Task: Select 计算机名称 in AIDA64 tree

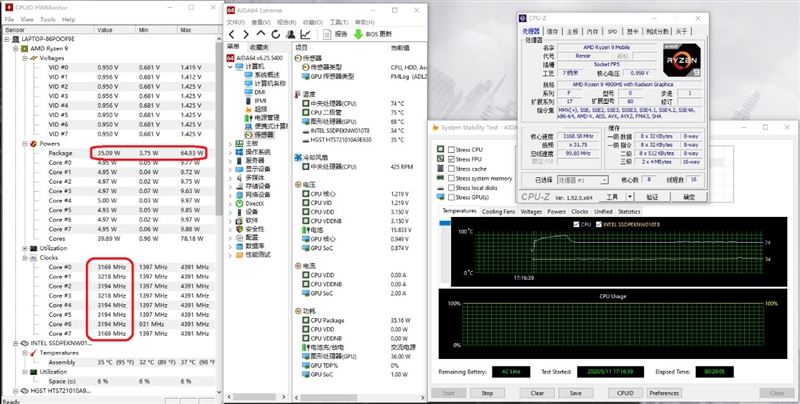Action: [265, 83]
